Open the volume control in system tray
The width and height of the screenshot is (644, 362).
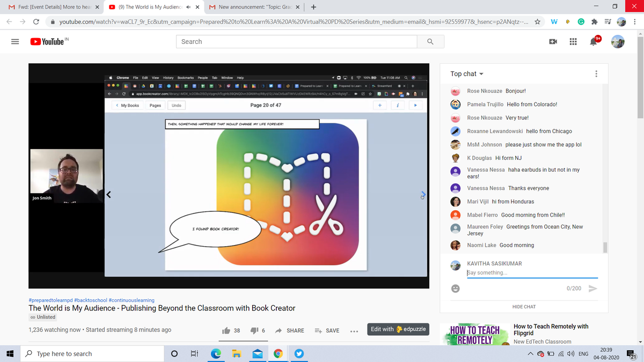click(570, 353)
